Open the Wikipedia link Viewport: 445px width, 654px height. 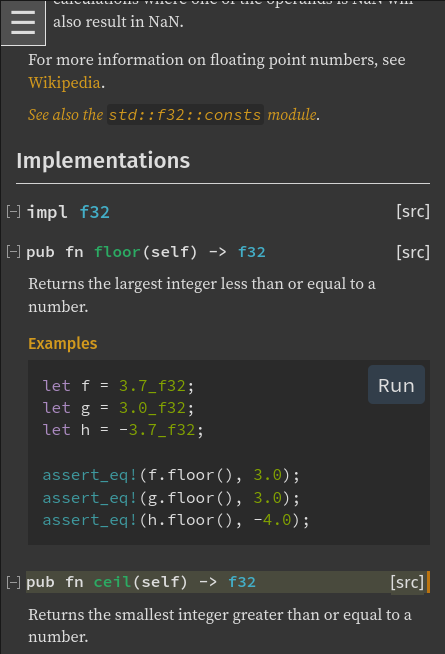(x=64, y=83)
